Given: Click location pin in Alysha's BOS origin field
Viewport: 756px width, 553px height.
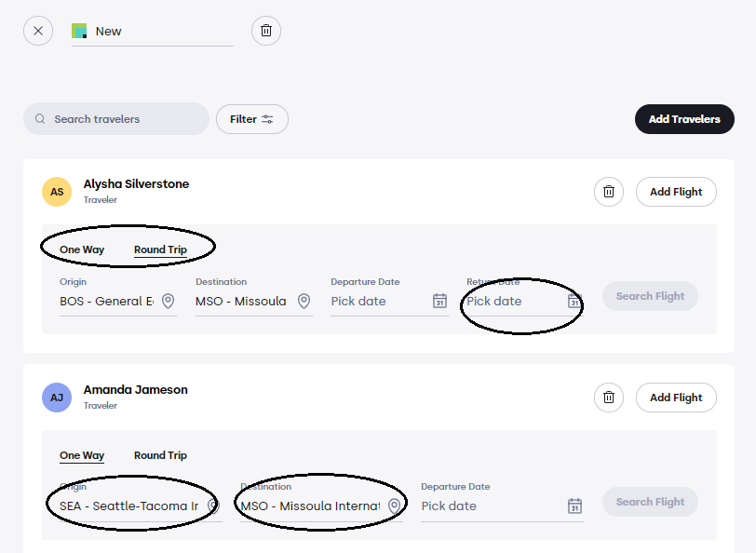Looking at the screenshot, I should [x=168, y=301].
